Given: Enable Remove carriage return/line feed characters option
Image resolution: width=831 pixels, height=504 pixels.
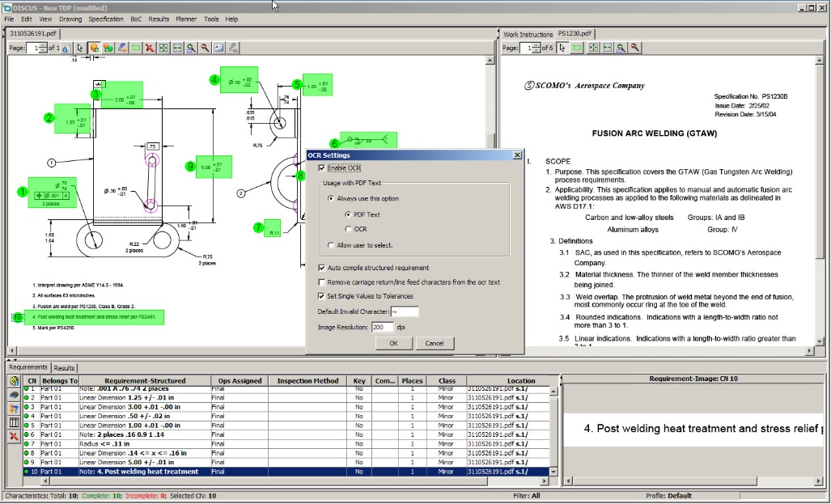Looking at the screenshot, I should coord(322,282).
